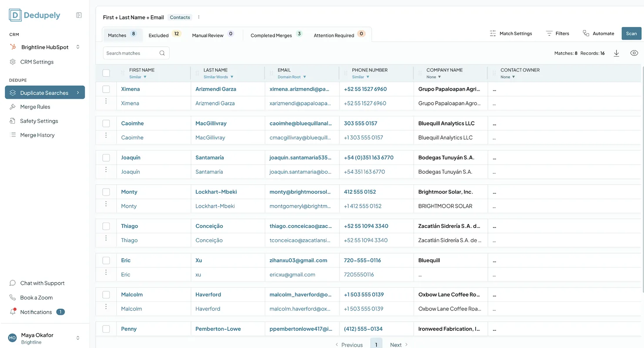Open Phone Number Similar dropdown

(x=361, y=77)
